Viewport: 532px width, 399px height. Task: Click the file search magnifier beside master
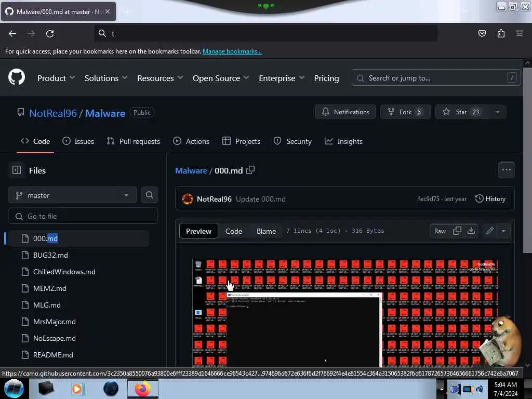pos(149,195)
